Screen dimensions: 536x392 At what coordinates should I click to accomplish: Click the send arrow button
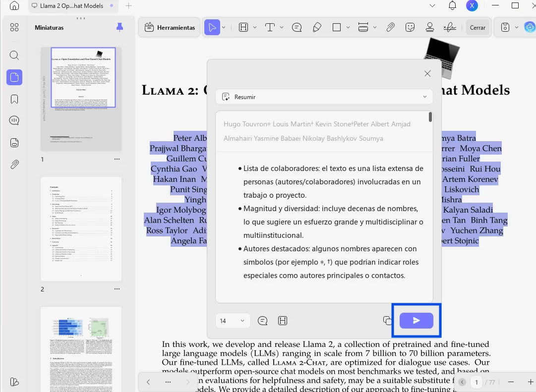417,321
